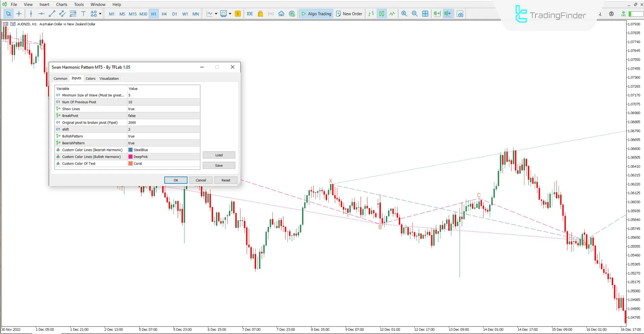Open the Text insertion tool
Screen dimensions: 644x334
83,14
